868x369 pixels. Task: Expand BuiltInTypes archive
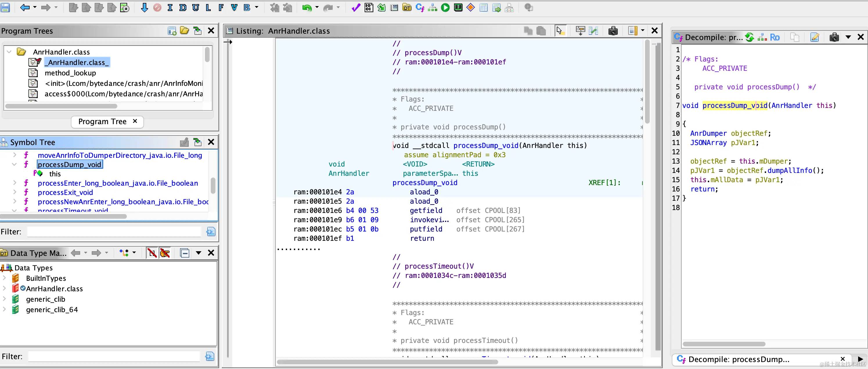[x=4, y=278]
